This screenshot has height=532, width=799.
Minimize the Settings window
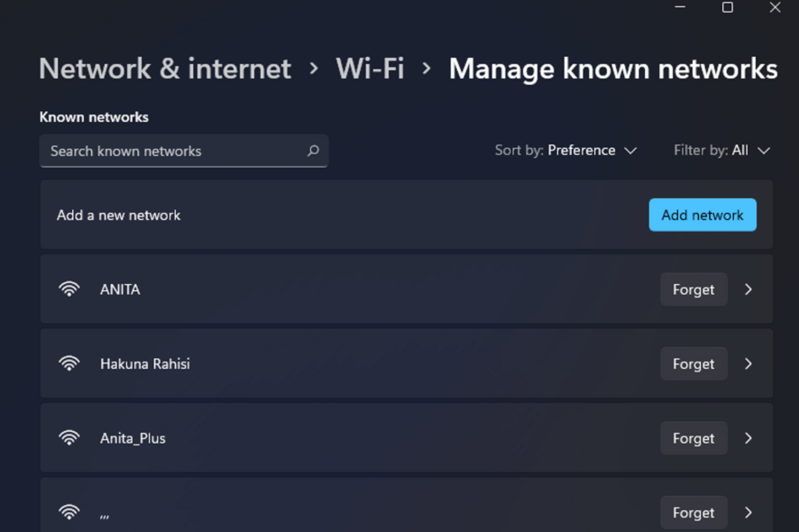pyautogui.click(x=680, y=7)
